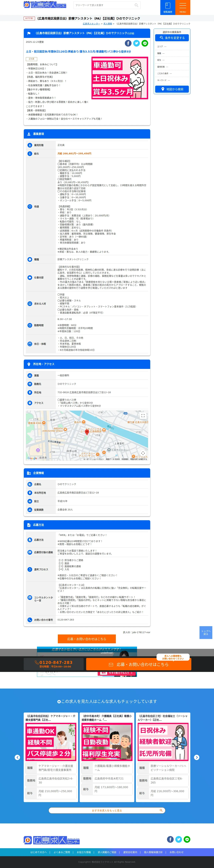Image resolution: width=214 pixels, height=868 pixels.
Task: Open the orange MENU hamburger
Action: [x=183, y=7]
